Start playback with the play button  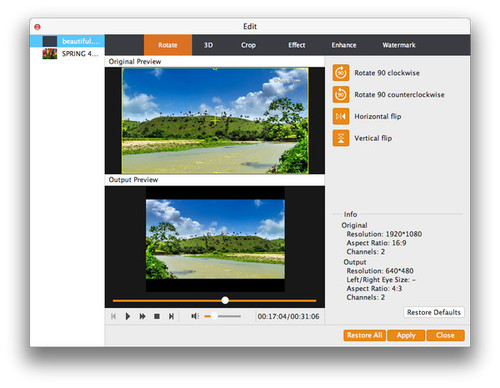(x=128, y=316)
